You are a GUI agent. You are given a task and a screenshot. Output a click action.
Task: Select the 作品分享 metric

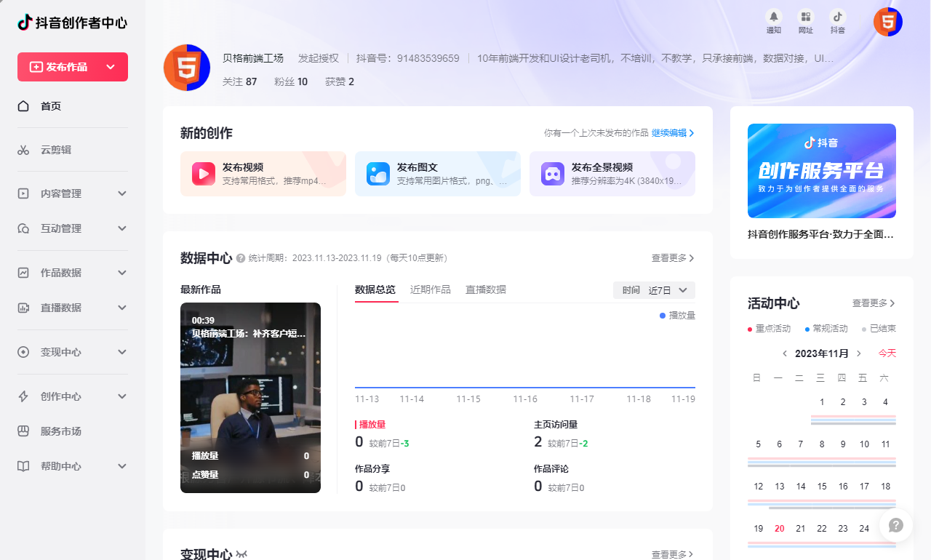380,479
